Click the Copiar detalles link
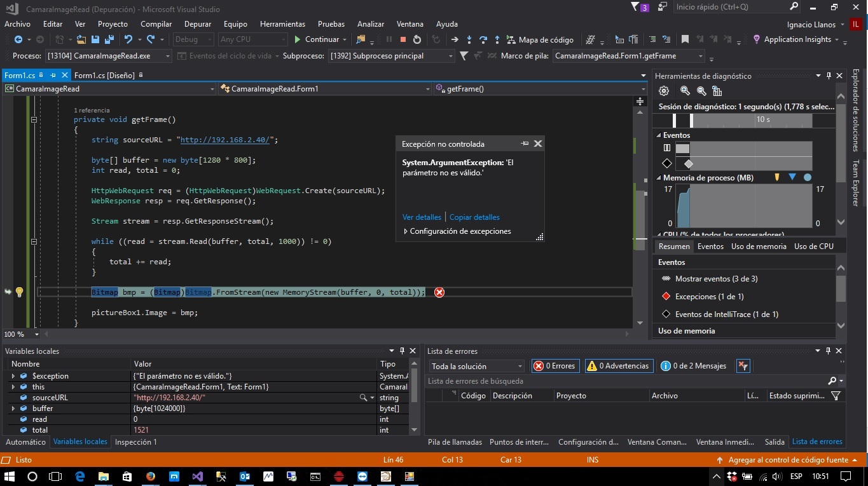The image size is (868, 486). click(x=474, y=217)
